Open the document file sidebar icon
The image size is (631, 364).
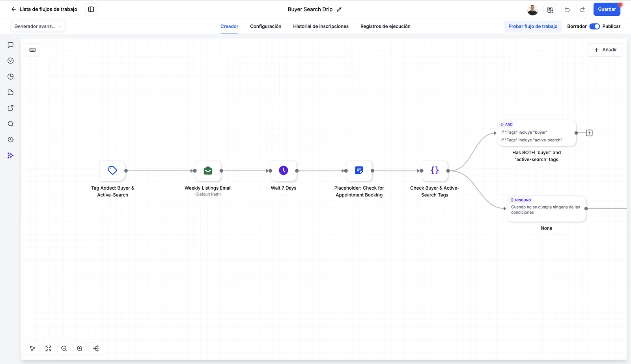(11, 92)
